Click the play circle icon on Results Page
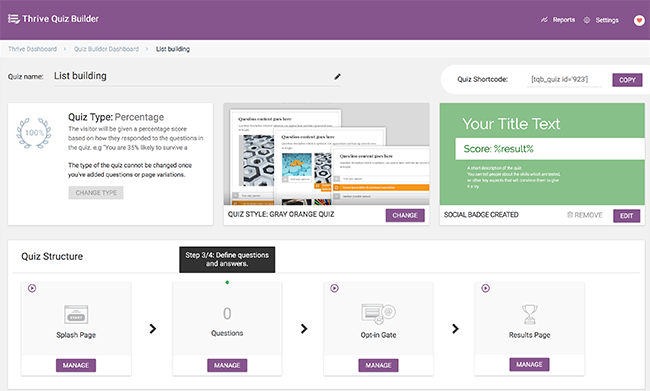650x391 pixels. pyautogui.click(x=485, y=288)
